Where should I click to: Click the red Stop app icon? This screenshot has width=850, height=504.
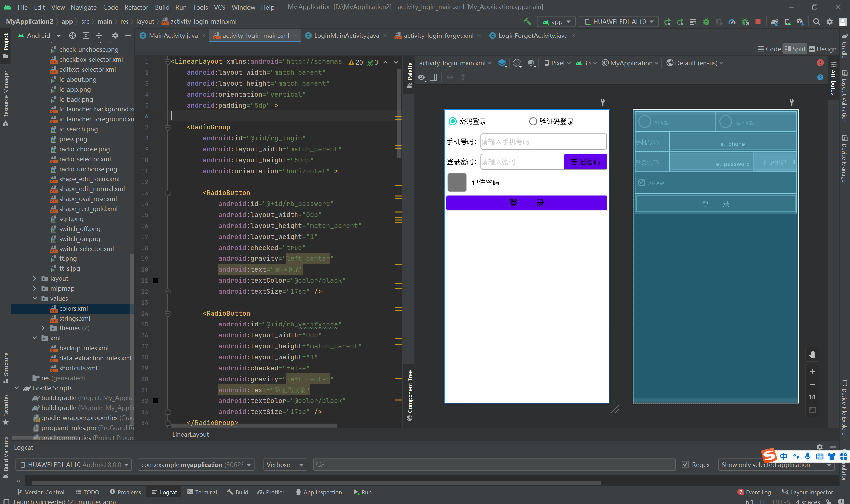click(758, 21)
